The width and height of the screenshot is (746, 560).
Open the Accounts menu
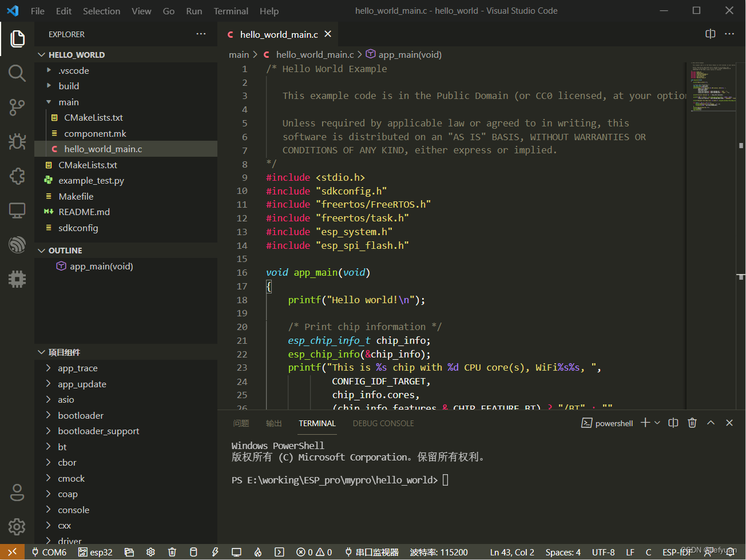17,493
